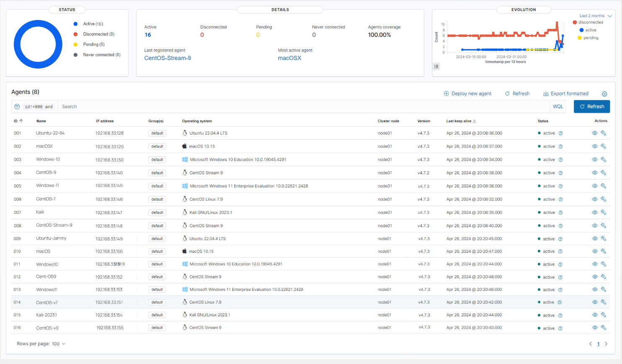Toggle pending series in Evolution legend
The height and width of the screenshot is (364, 622).
pos(588,38)
